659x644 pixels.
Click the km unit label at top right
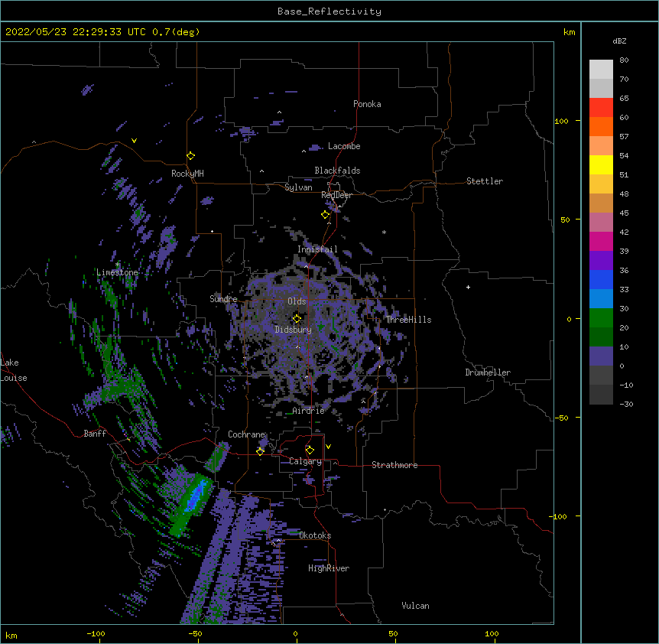click(x=570, y=32)
